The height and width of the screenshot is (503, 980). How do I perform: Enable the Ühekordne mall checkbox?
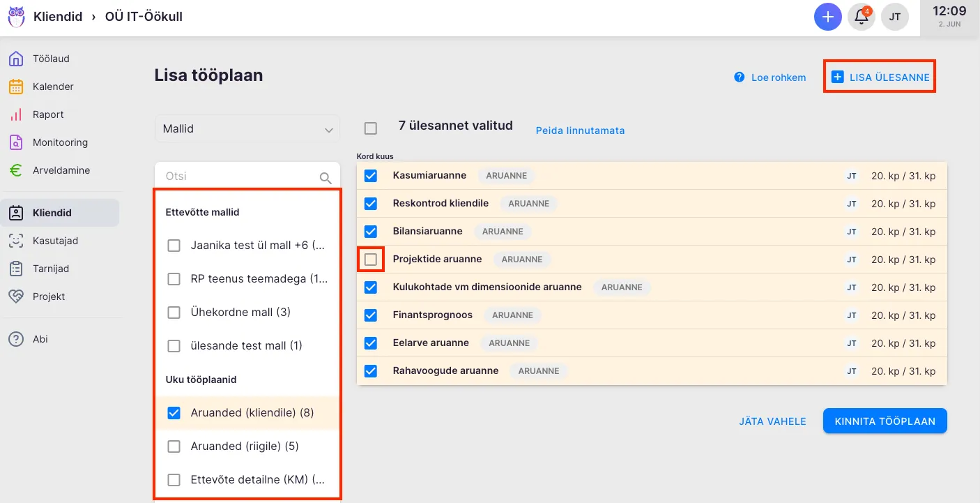(x=174, y=313)
